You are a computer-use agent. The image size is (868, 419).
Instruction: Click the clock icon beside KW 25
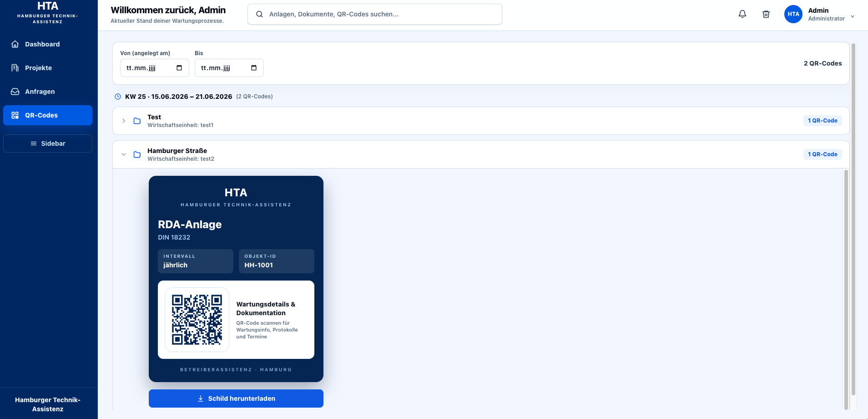coord(118,97)
